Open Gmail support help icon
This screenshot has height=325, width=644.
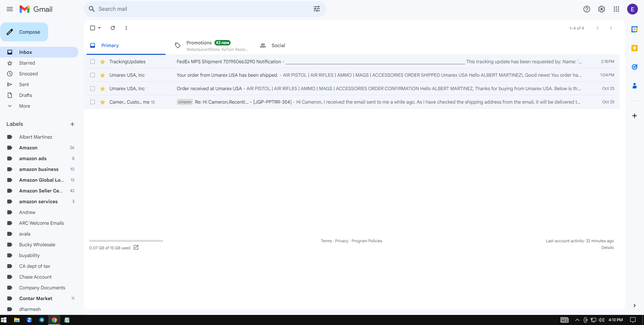tap(587, 9)
